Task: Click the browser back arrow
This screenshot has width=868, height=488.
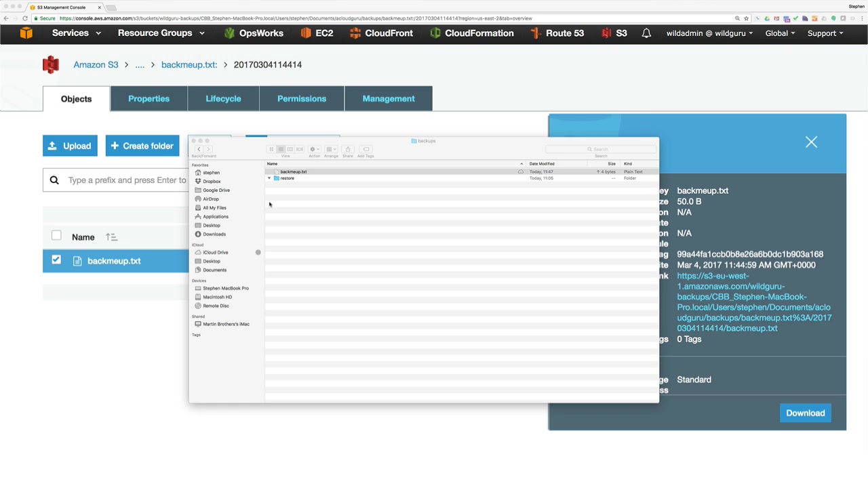Action: click(6, 18)
